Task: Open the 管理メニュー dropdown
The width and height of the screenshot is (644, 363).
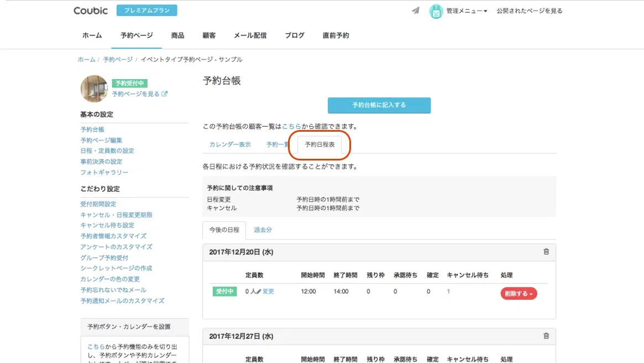Action: click(467, 11)
